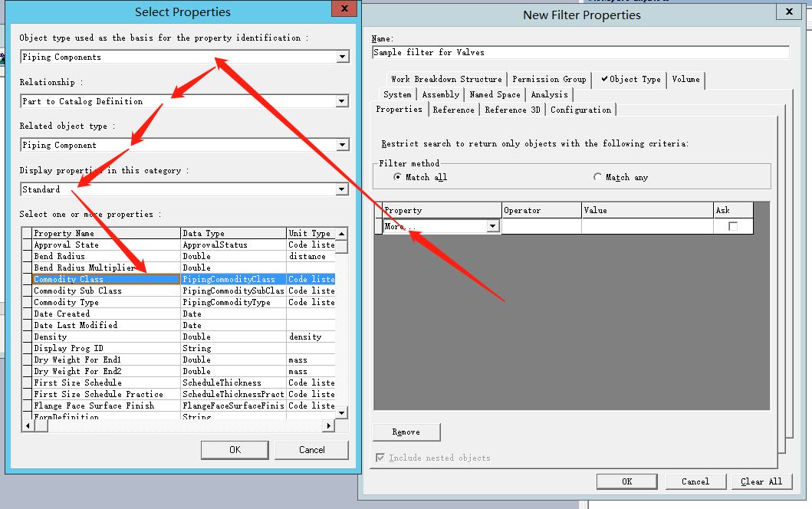
Task: Click OK in New Filter Properties dialog
Action: coord(626,481)
